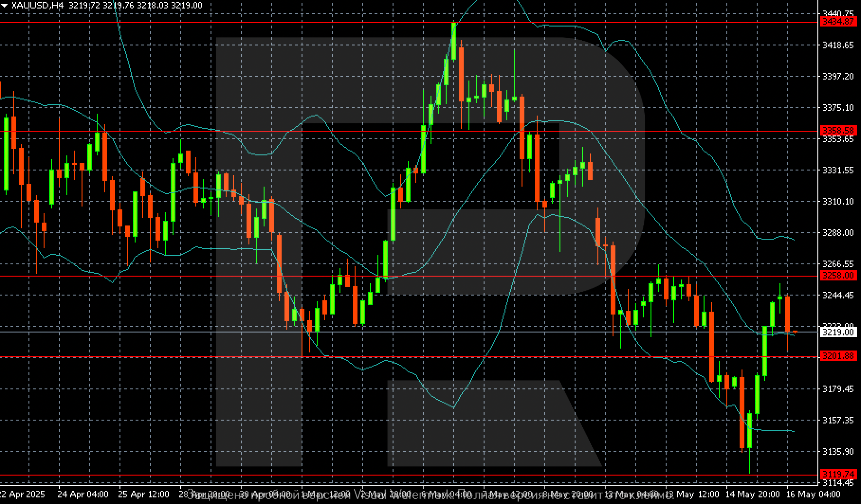
Task: Click the 3244.45 price scale value
Action: click(838, 295)
